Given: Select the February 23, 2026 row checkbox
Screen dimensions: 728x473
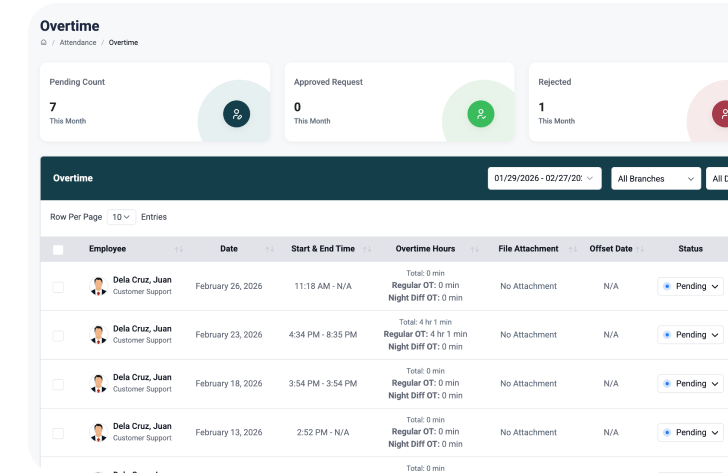Looking at the screenshot, I should (x=58, y=335).
